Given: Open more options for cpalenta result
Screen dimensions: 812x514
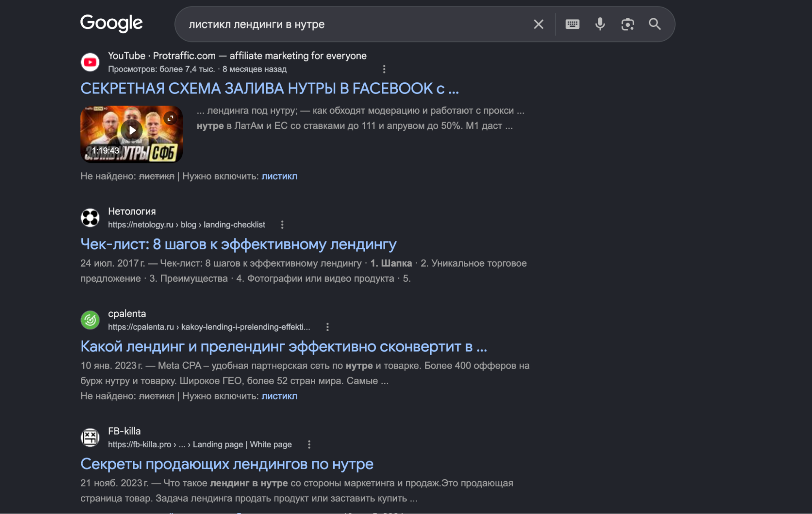Looking at the screenshot, I should point(327,327).
